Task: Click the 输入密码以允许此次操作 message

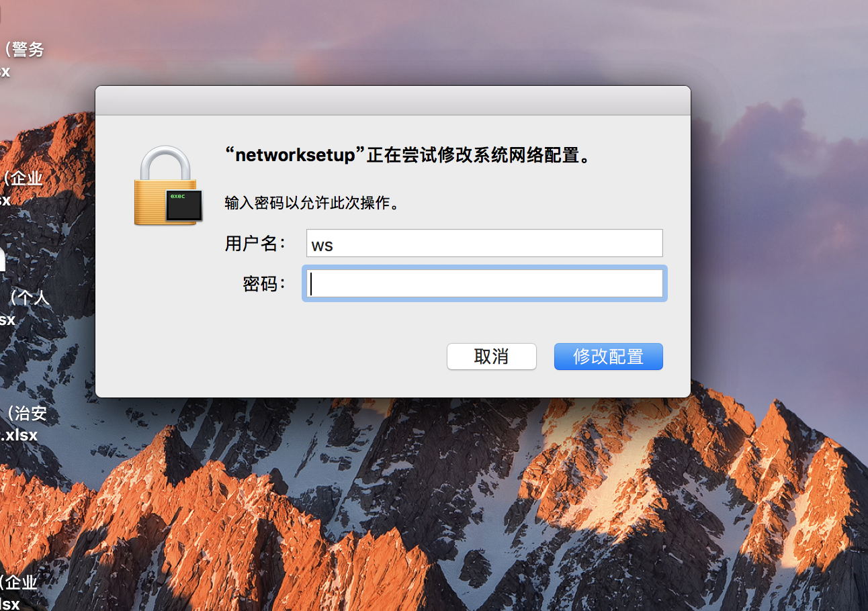Action: pos(312,203)
